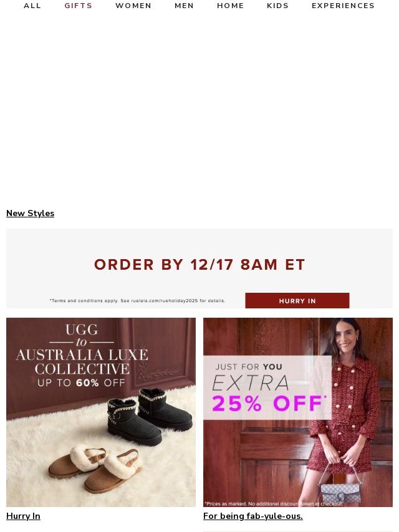399x532 pixels.
Task: Open the ALL category tab
Action: 32,6
